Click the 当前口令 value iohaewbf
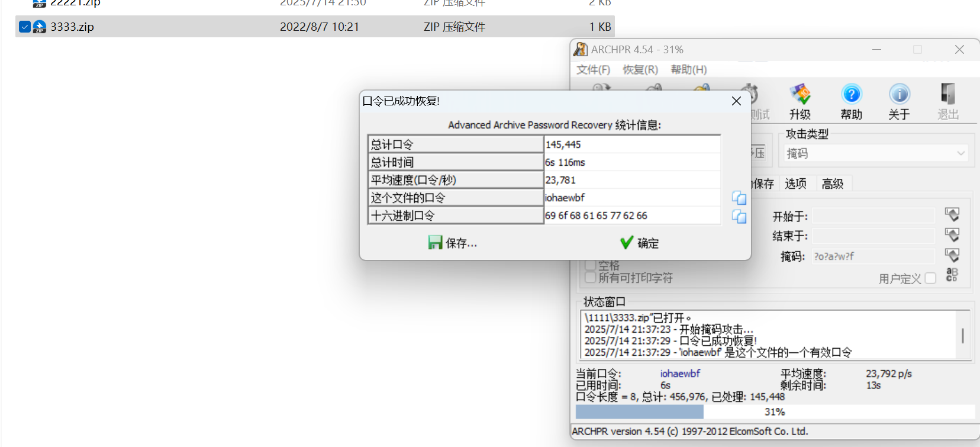This screenshot has height=447, width=980. point(680,374)
